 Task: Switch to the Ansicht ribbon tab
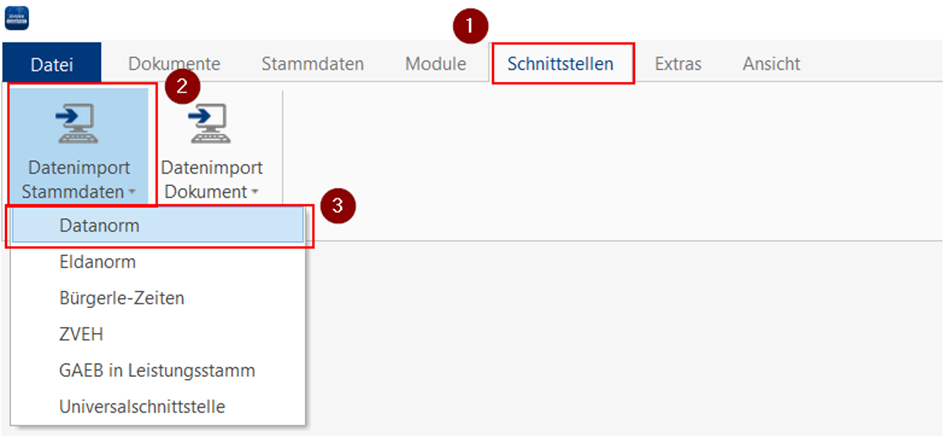point(771,64)
